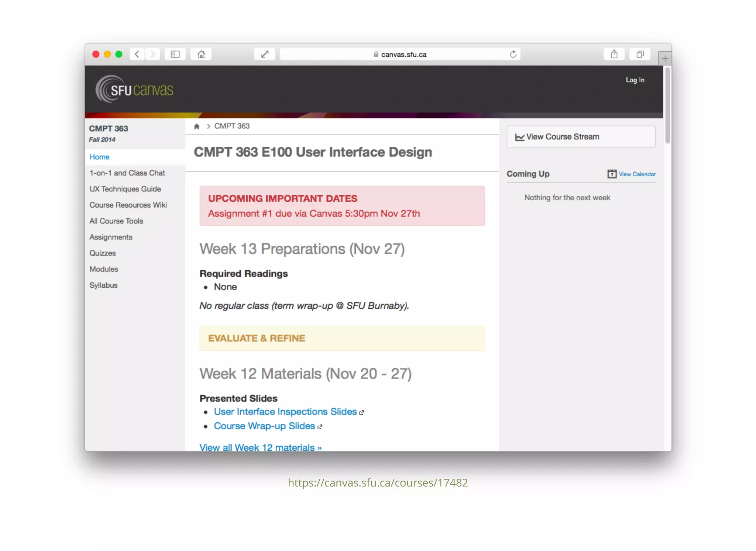The image size is (756, 551).
Task: Toggle the Safari sidebar icon
Action: [x=175, y=54]
